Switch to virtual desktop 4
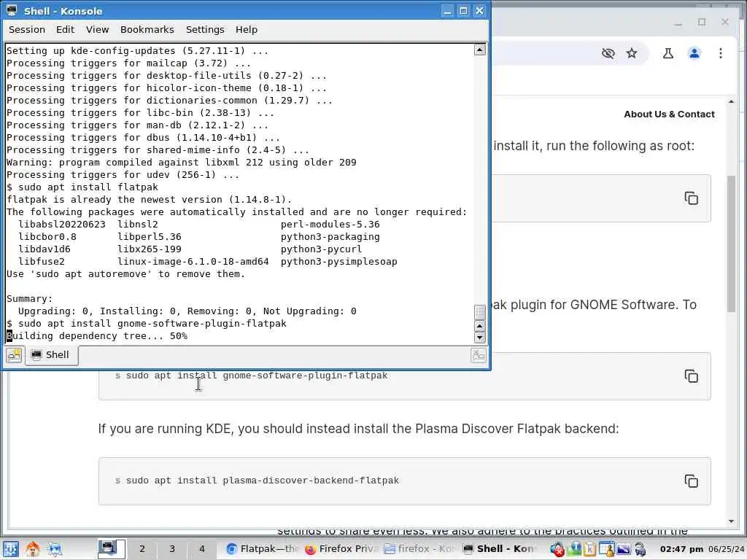Image resolution: width=747 pixels, height=560 pixels. (x=202, y=549)
